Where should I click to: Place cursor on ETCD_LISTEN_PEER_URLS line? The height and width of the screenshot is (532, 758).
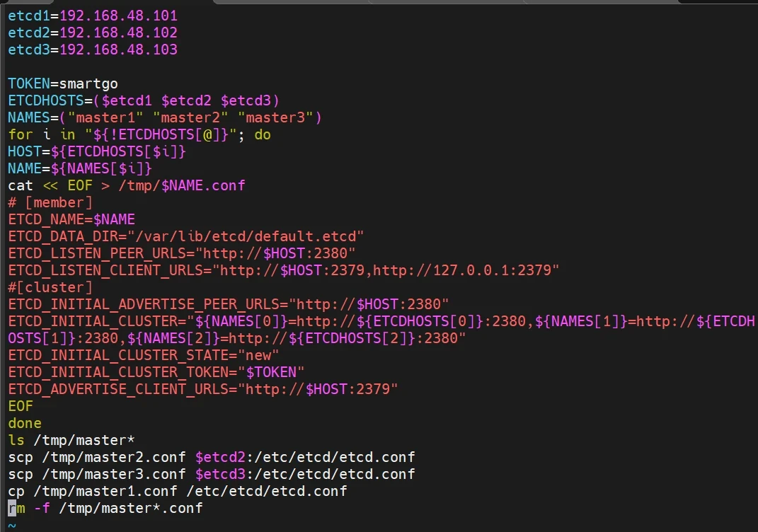[181, 253]
